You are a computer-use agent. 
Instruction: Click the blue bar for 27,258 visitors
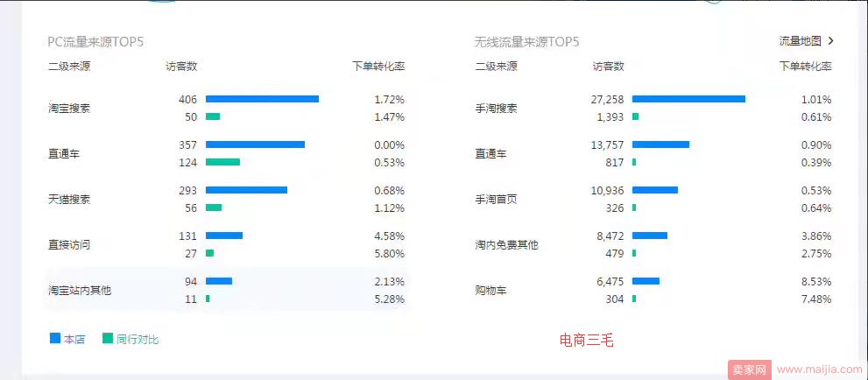click(x=688, y=99)
